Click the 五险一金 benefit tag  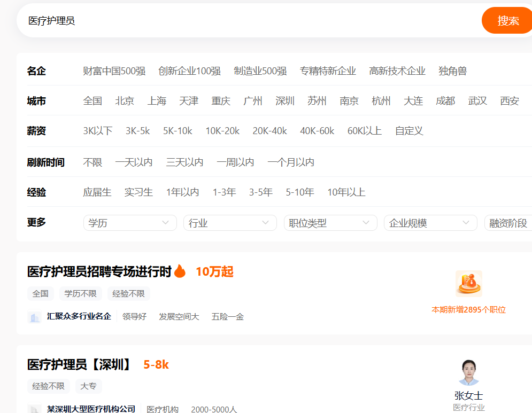(x=228, y=317)
